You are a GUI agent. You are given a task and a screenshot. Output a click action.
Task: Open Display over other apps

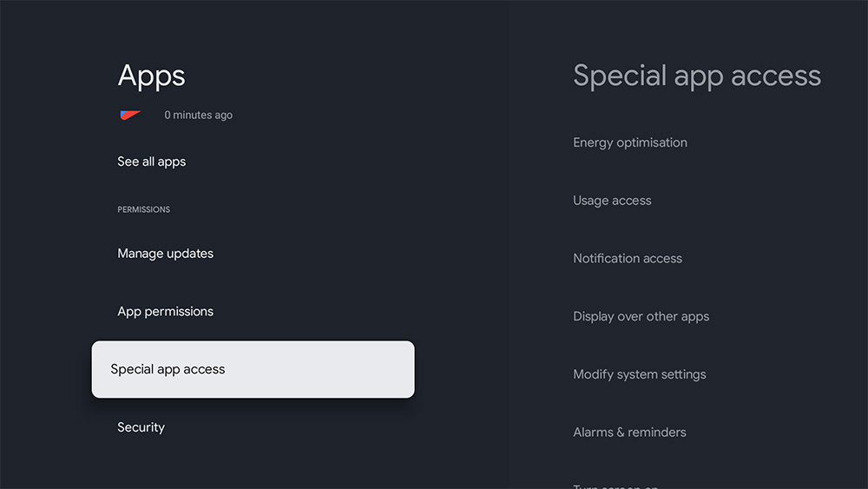641,316
